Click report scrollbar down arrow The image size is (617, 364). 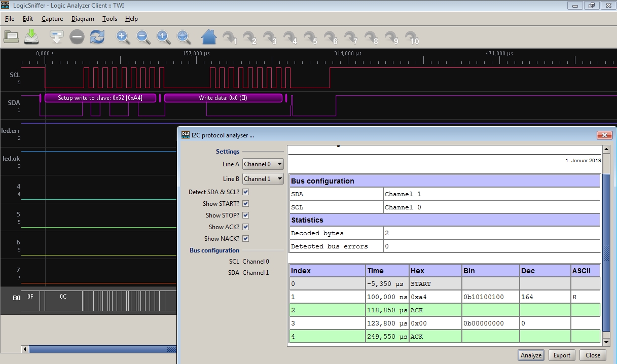point(606,342)
